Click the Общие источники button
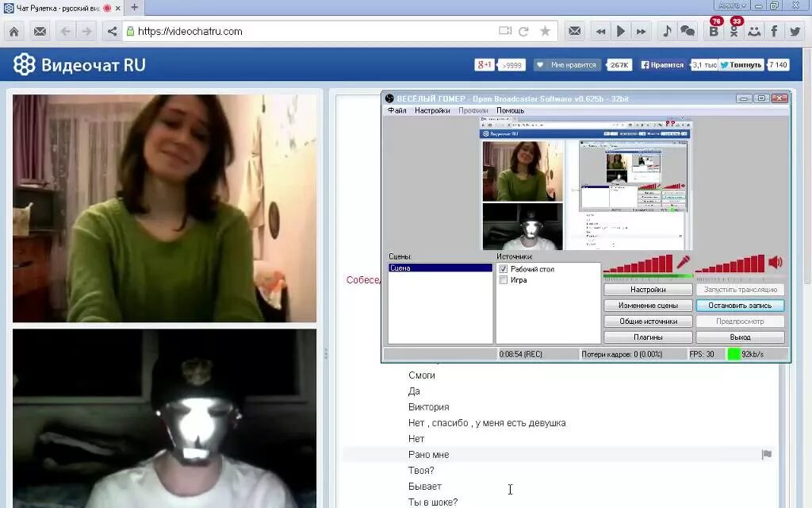 point(648,321)
